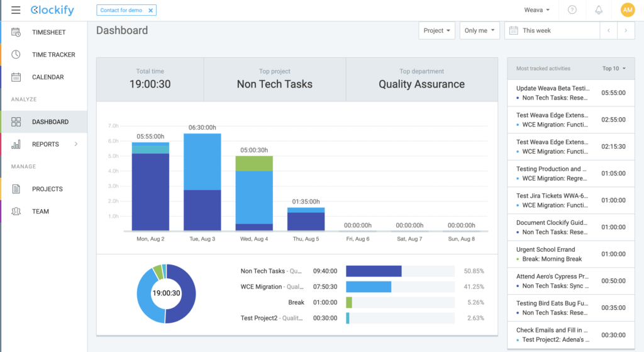
Task: Click the donut chart showing 19:00:30
Action: [x=166, y=293]
